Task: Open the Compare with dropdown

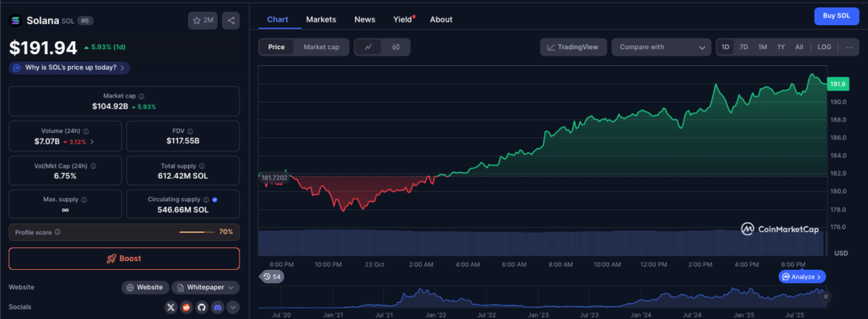Action: [661, 47]
